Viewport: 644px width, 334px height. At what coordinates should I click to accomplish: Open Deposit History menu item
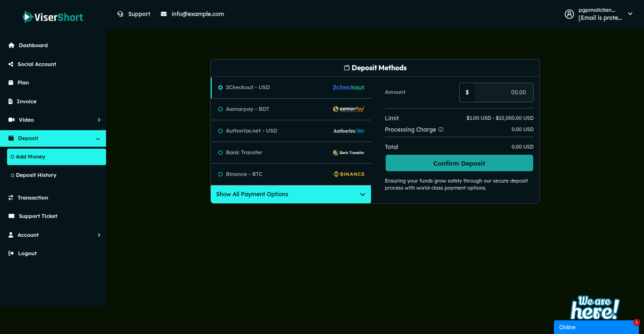(x=36, y=175)
